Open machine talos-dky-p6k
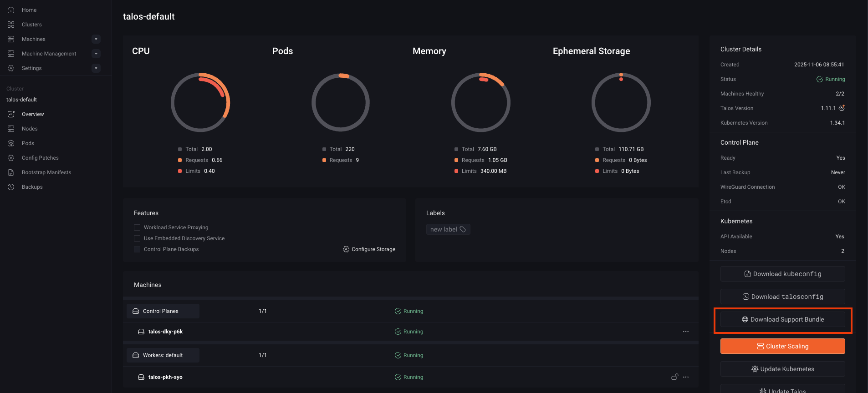 [165, 332]
